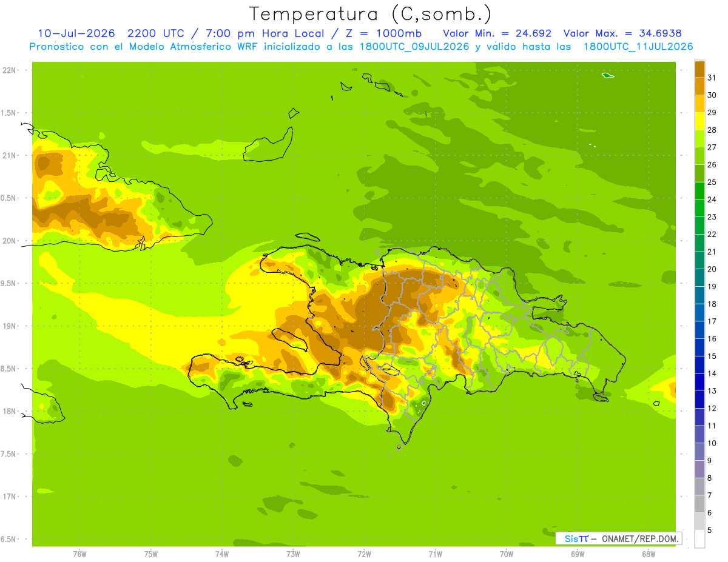Image resolution: width=728 pixels, height=562 pixels.
Task: Click the "68W" longitude axis label
Action: (649, 554)
